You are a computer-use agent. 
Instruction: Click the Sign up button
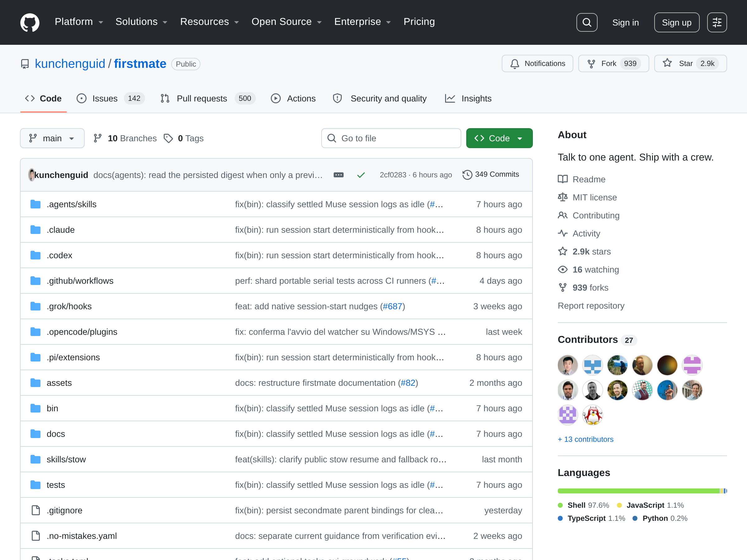point(676,22)
